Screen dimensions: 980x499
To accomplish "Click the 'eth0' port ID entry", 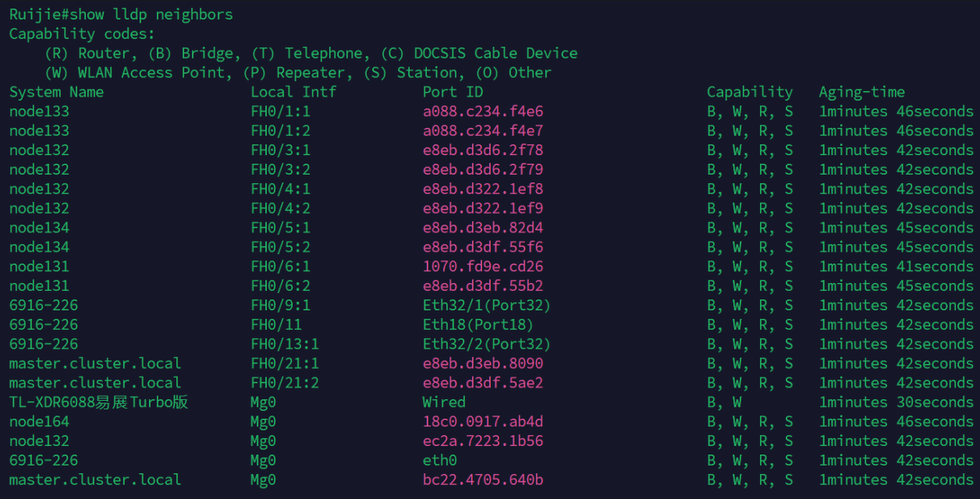I will coord(440,461).
